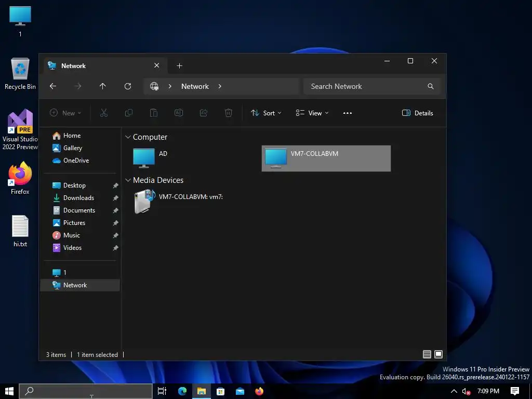Show hidden system tray icons

coord(454,391)
